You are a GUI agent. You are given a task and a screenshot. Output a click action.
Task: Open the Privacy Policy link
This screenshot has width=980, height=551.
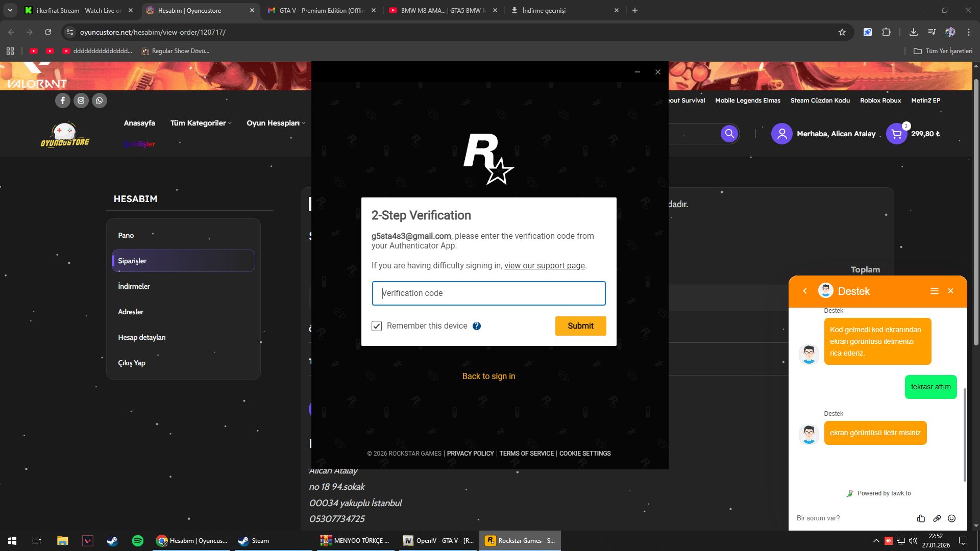(x=471, y=454)
